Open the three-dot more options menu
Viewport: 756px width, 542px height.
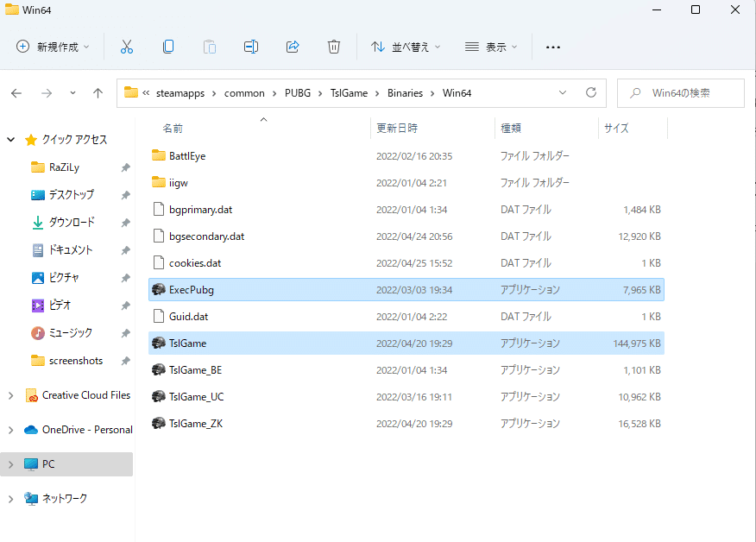pos(553,47)
